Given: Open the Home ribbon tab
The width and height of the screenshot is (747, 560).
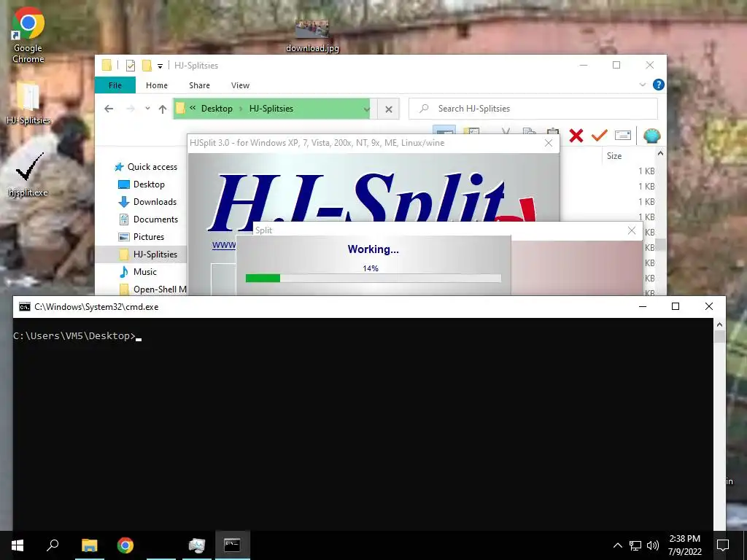Looking at the screenshot, I should (x=157, y=85).
